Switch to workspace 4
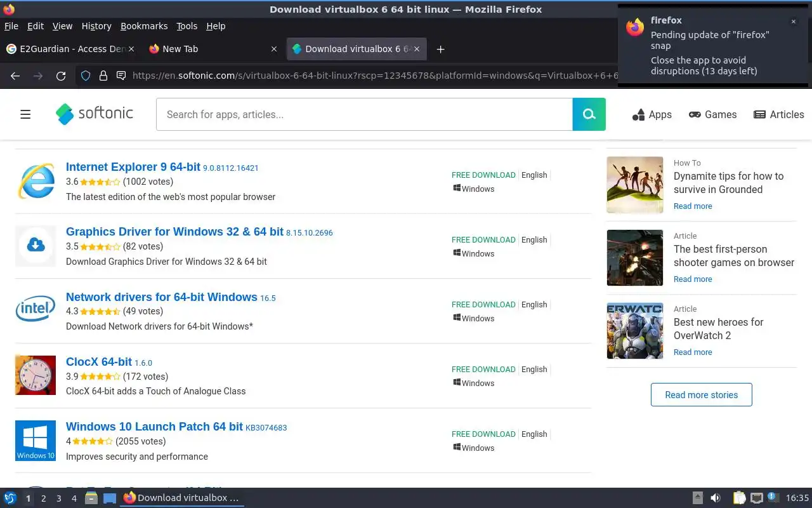The image size is (812, 508). pyautogui.click(x=74, y=498)
